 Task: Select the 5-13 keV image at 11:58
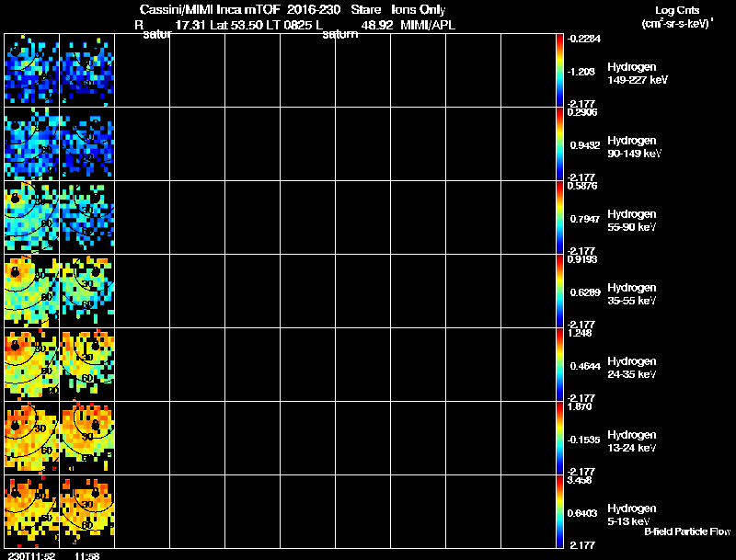click(x=86, y=512)
